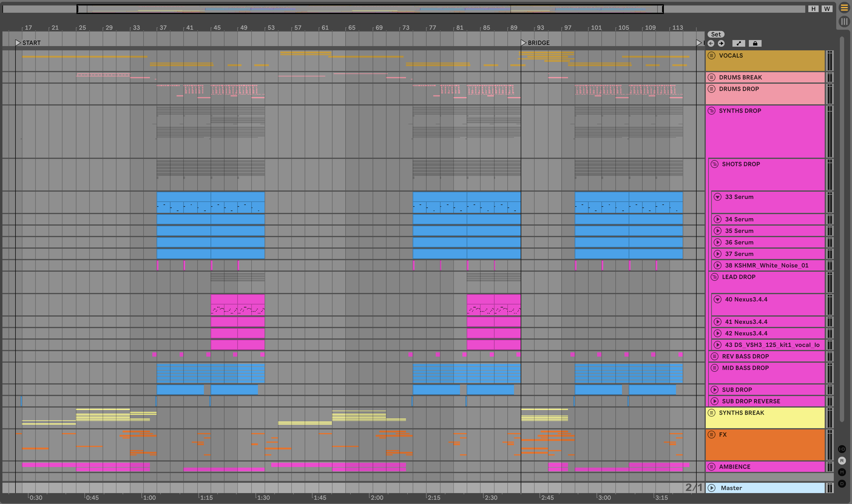
Task: Unfold the VOCALS group track
Action: pyautogui.click(x=712, y=56)
